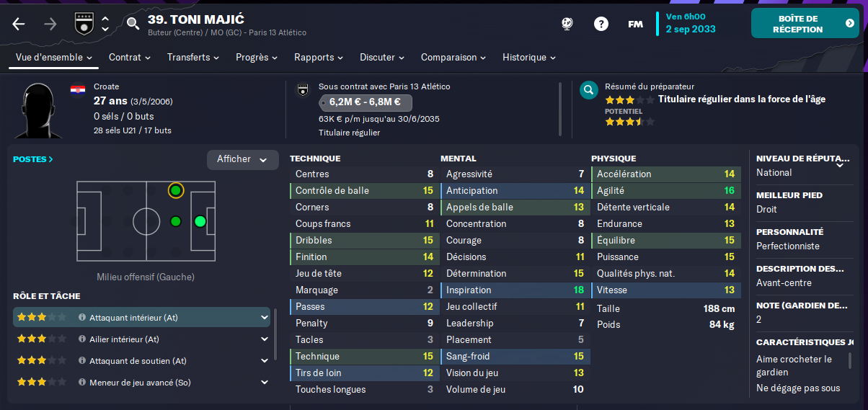The width and height of the screenshot is (868, 410).
Task: Open the Transferts menu
Action: pos(194,57)
